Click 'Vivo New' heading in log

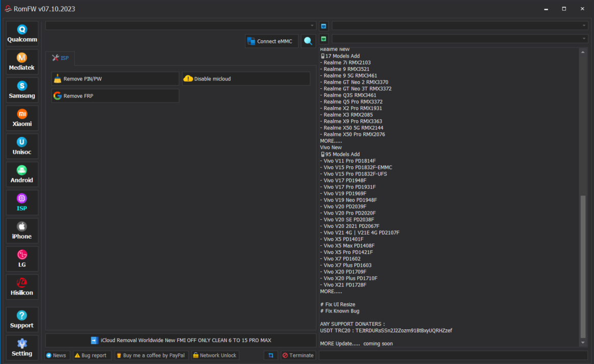click(331, 147)
